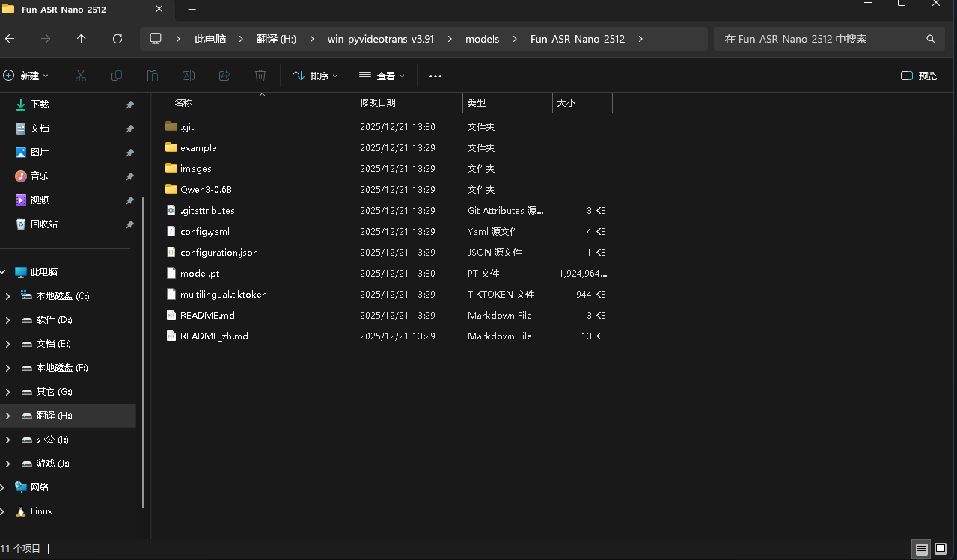Click the Rename icon in toolbar
The width and height of the screenshot is (957, 560).
(189, 76)
